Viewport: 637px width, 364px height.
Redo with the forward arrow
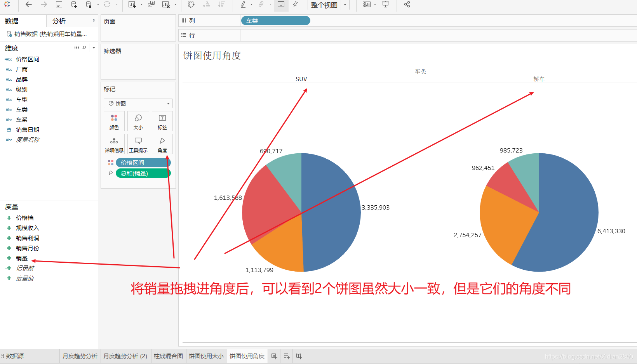click(44, 4)
